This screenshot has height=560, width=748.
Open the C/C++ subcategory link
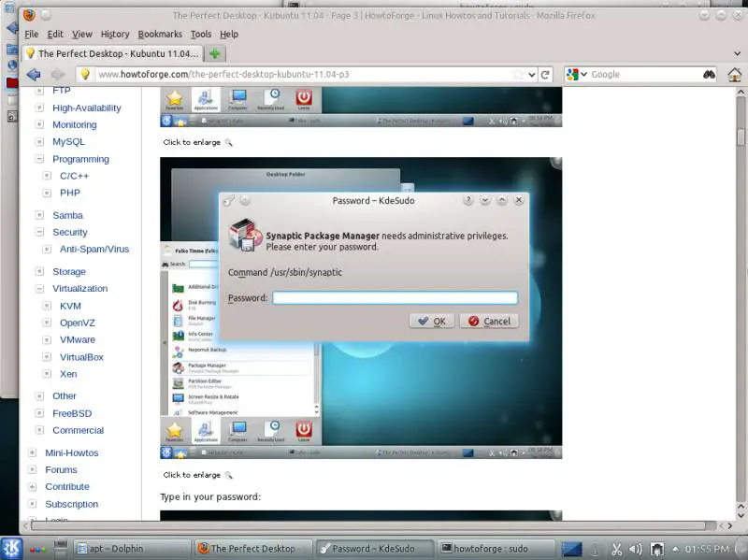point(75,176)
